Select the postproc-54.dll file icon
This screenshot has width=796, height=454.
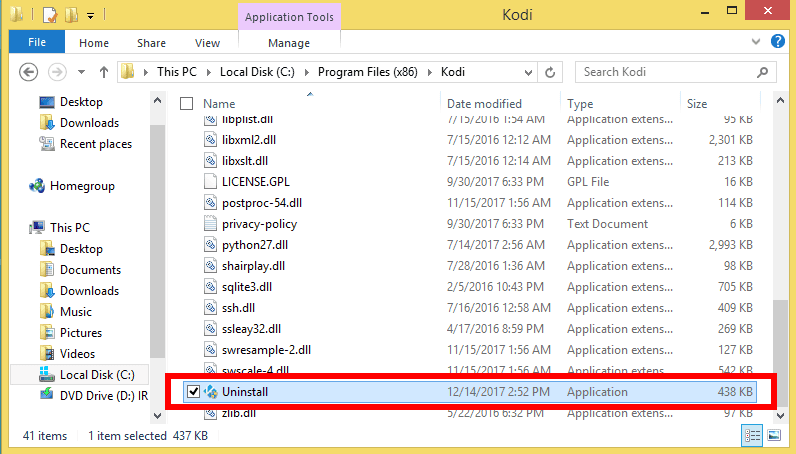210,203
